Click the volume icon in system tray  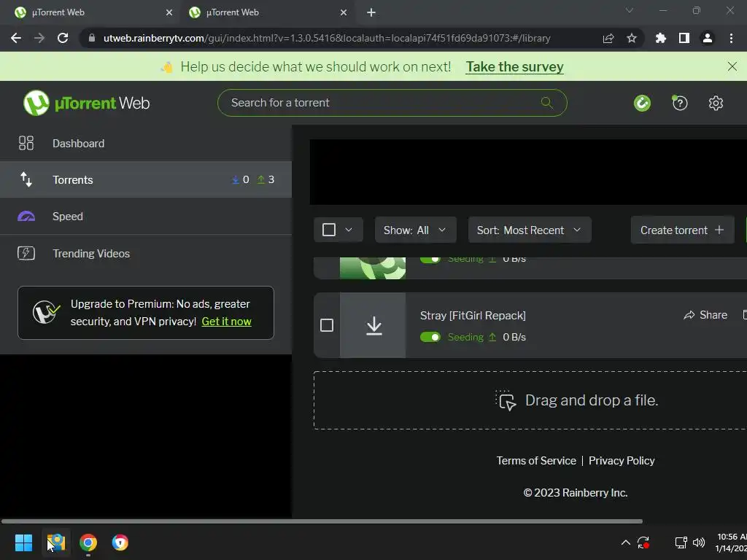tap(699, 542)
